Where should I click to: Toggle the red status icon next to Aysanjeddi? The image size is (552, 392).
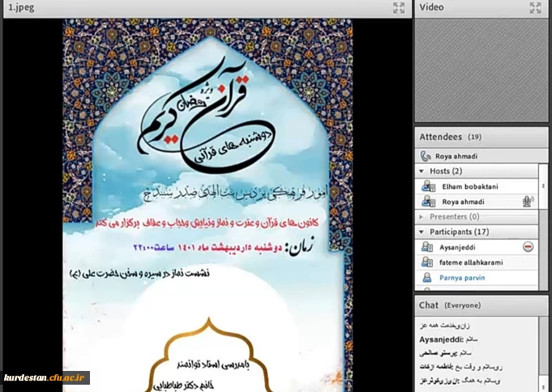[528, 247]
